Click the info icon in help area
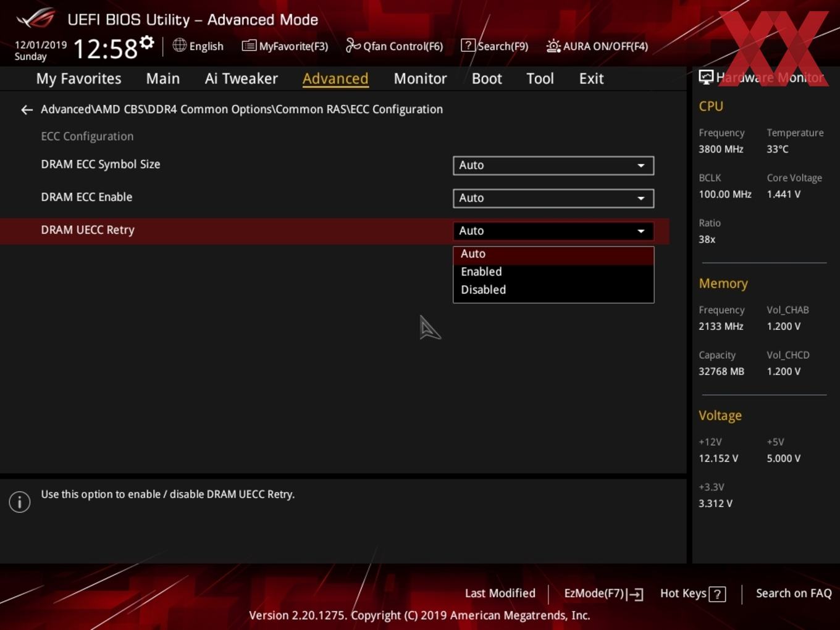 click(20, 502)
